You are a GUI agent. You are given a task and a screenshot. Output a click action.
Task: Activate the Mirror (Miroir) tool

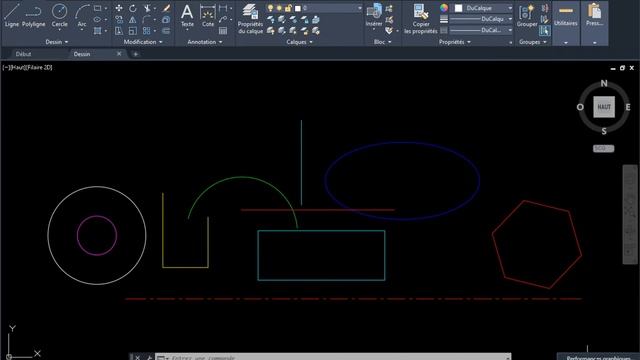pyautogui.click(x=133, y=19)
